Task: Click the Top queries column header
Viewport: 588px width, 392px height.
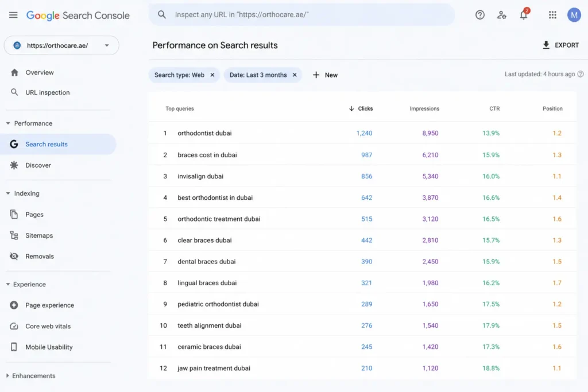Action: 180,108
